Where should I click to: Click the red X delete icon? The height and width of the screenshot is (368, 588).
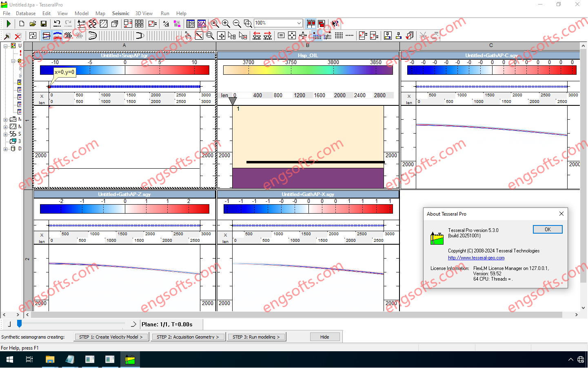click(x=18, y=36)
